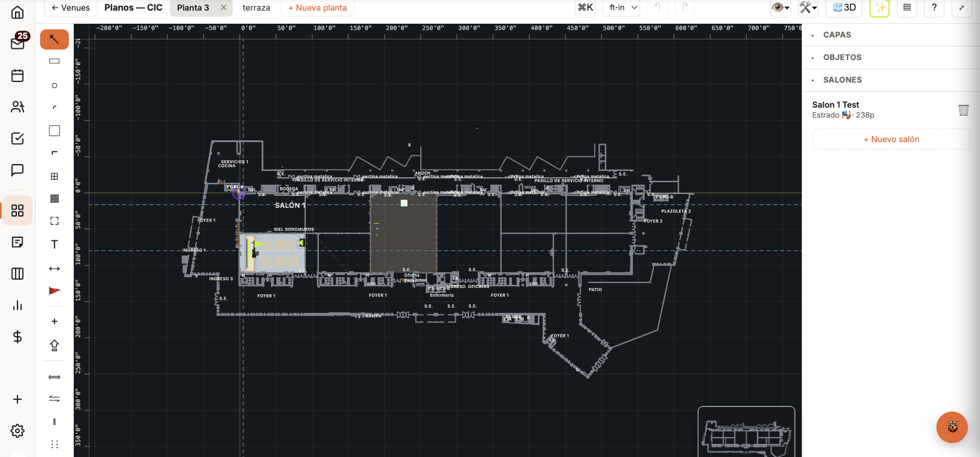Select the Salon 1 Test entry

pyautogui.click(x=882, y=110)
